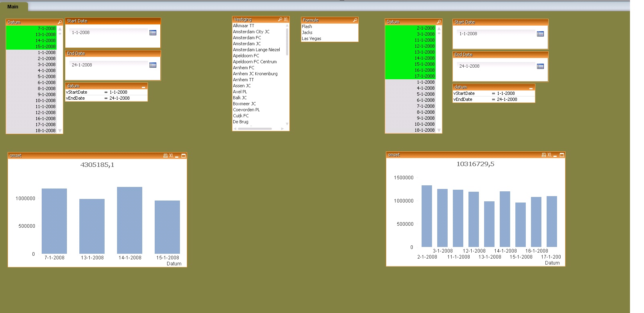Viewport: 644px width, 313px height.
Task: Select gray 18-1-2008 in left Datum list
Action: 31,130
